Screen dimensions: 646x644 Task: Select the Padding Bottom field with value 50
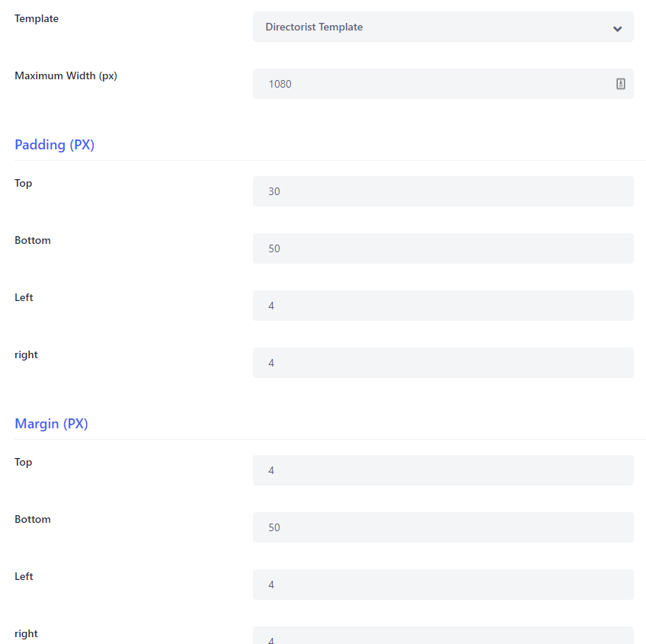443,248
